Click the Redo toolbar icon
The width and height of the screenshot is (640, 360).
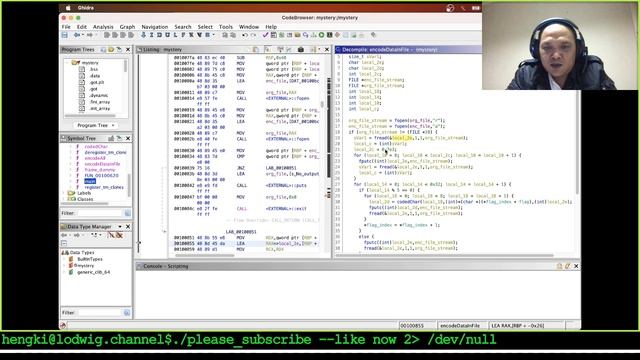pyautogui.click(x=253, y=36)
